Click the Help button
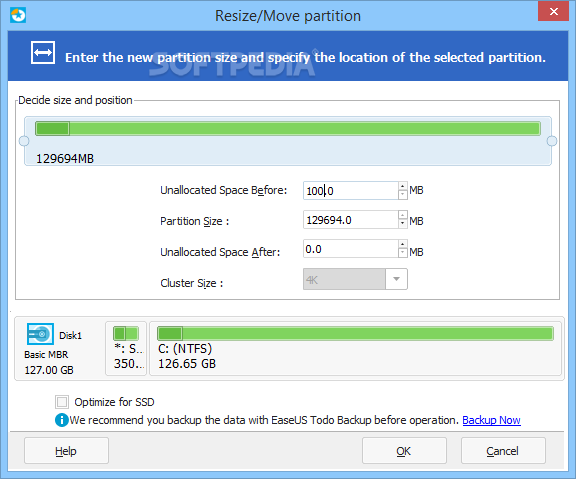The width and height of the screenshot is (576, 479). tap(66, 451)
